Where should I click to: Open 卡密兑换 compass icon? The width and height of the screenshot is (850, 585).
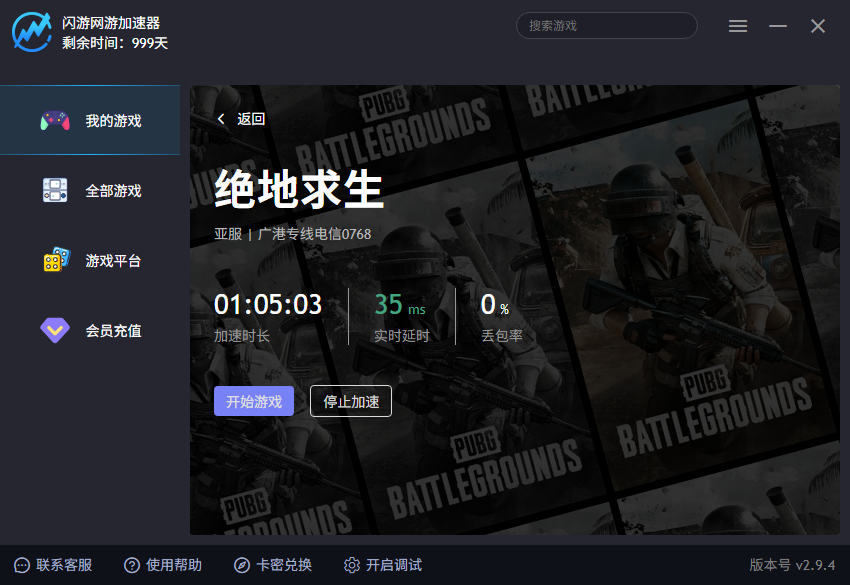242,565
